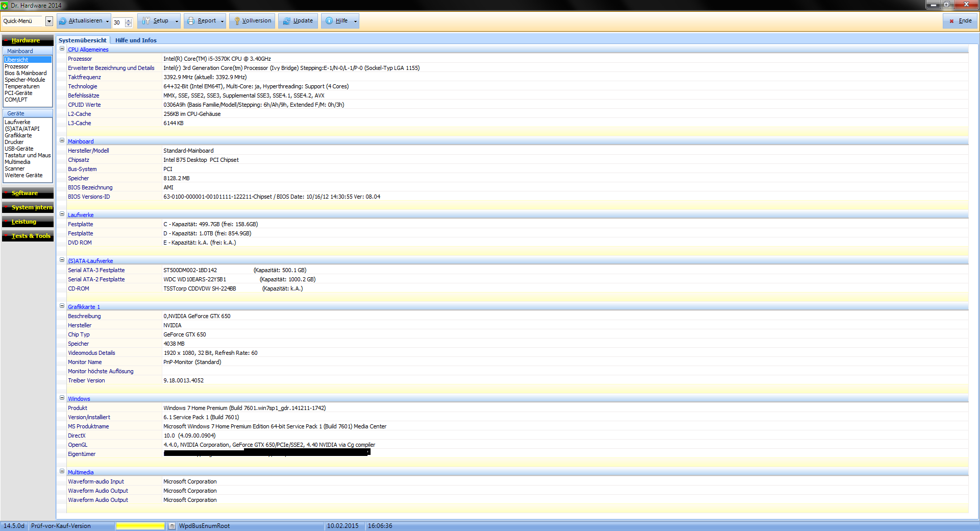Screen dimensions: 980x531
Task: Decrease the refresh interval with the down arrow
Action: 128,25
